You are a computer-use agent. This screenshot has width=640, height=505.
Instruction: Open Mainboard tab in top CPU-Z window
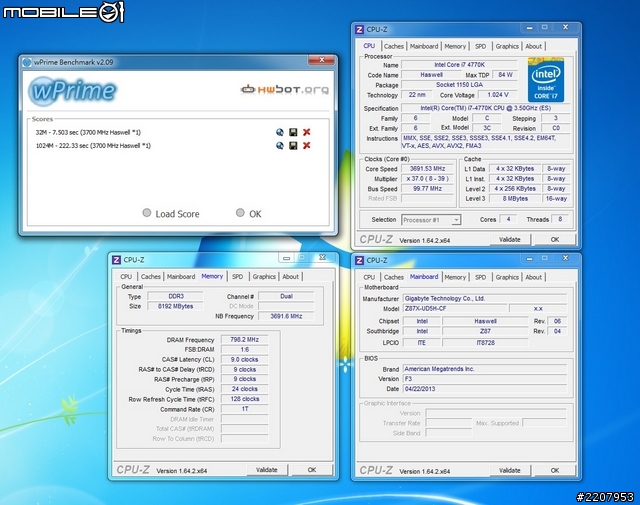pos(424,47)
